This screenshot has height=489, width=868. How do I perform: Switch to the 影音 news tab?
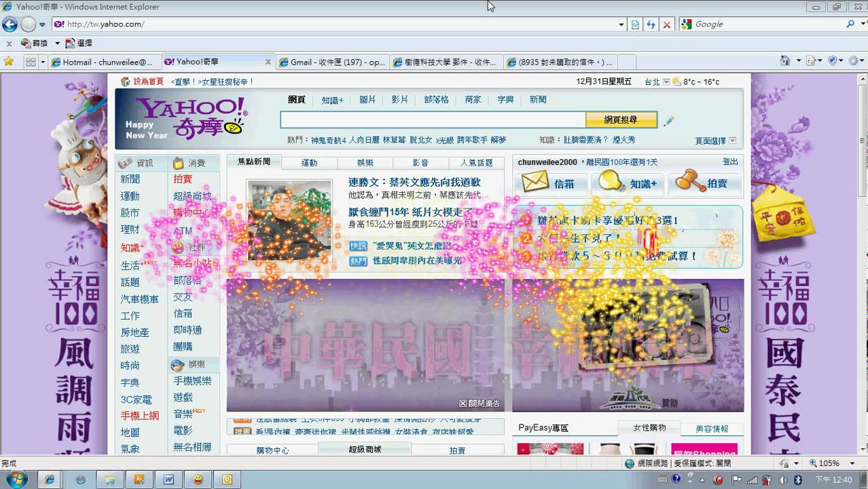[420, 163]
